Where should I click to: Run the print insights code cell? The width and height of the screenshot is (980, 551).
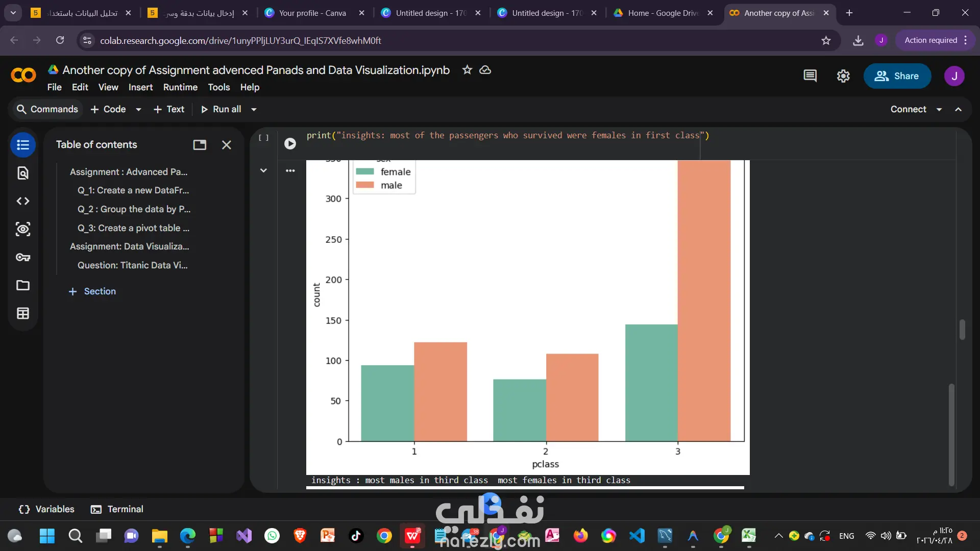point(290,144)
